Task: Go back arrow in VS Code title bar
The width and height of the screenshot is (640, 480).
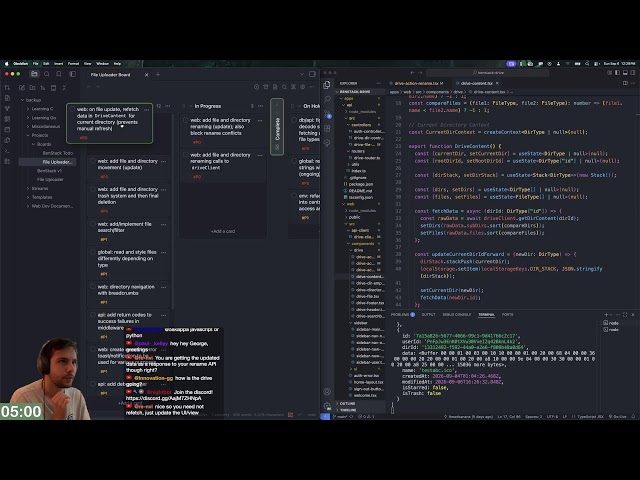Action: [412, 73]
